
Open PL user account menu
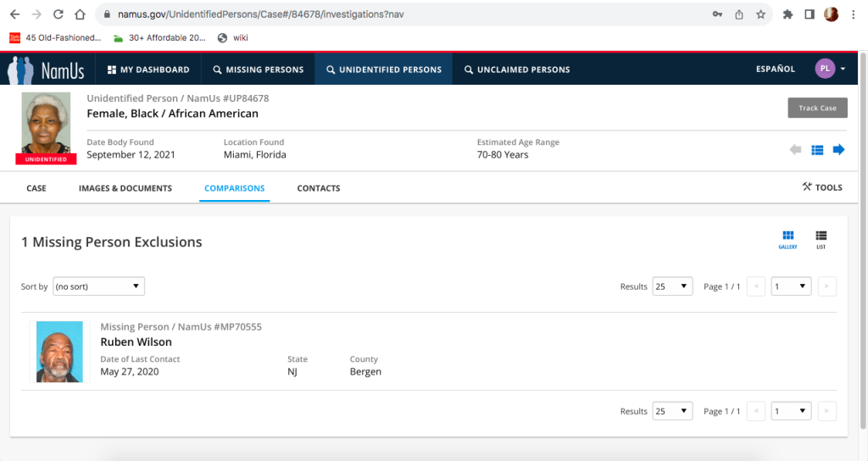click(x=830, y=69)
